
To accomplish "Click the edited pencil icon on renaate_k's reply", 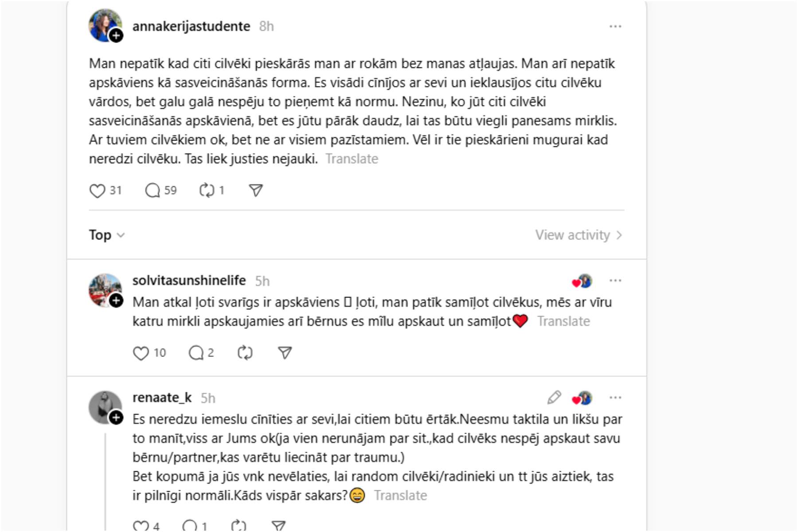I will (554, 398).
